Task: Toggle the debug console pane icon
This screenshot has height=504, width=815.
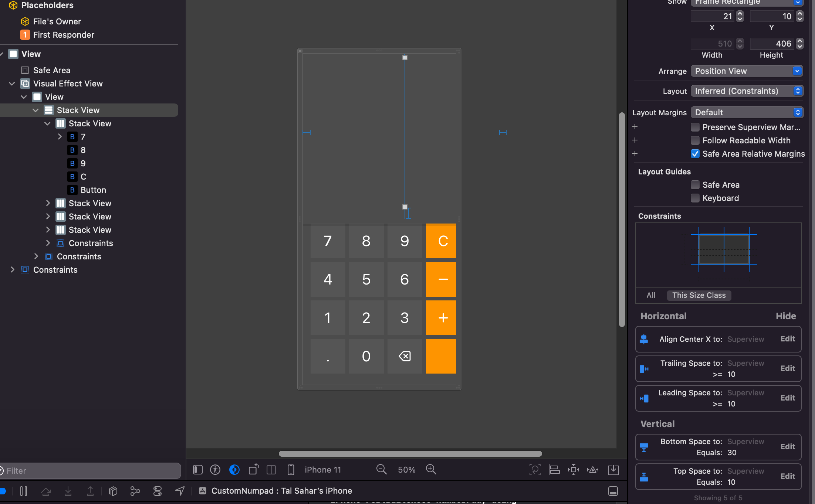Action: 613,491
